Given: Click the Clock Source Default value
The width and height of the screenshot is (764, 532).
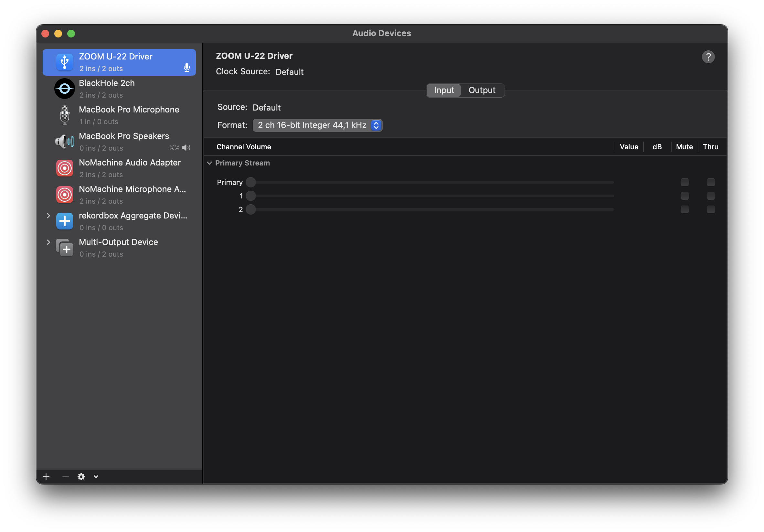Looking at the screenshot, I should pos(290,72).
